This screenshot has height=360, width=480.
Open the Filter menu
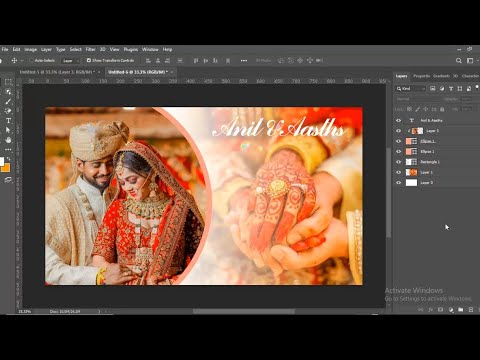90,49
